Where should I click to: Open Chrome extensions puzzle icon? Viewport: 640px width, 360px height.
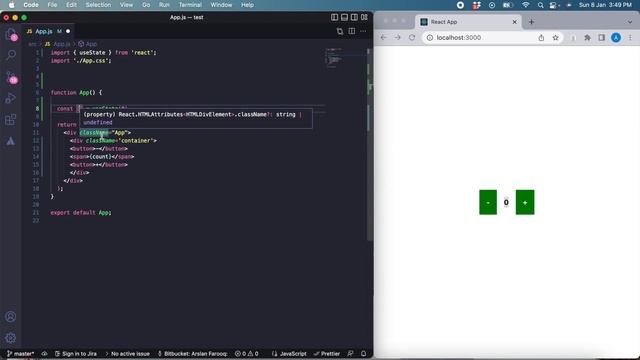point(587,38)
